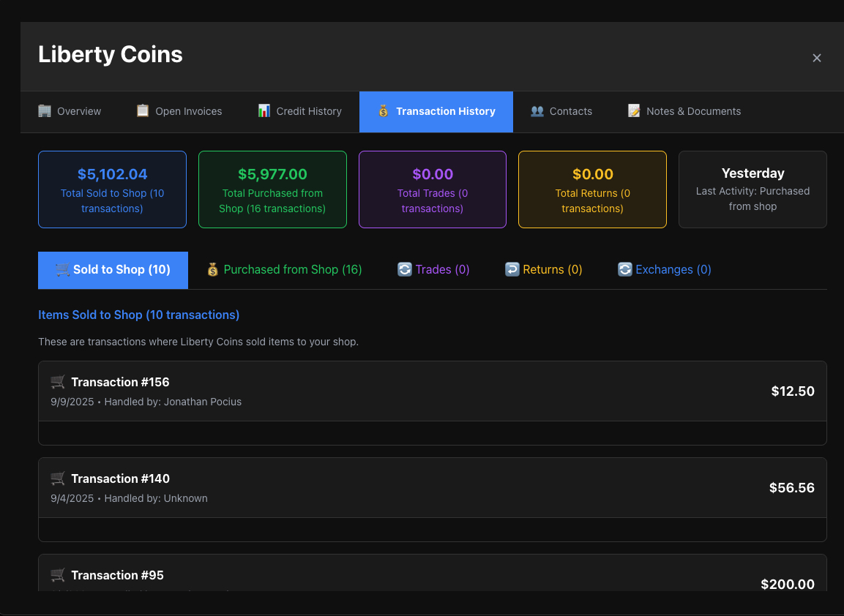Switch to the Contacts tab
The height and width of the screenshot is (616, 844).
click(x=561, y=110)
